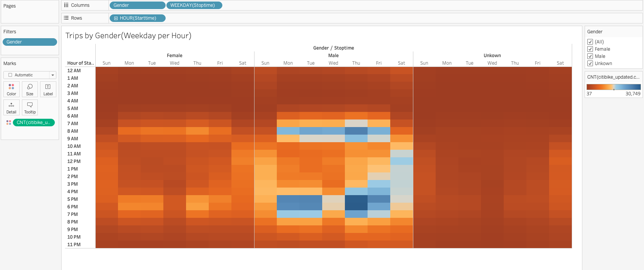Click the Sun header under Female
This screenshot has width=644, height=270.
point(107,63)
